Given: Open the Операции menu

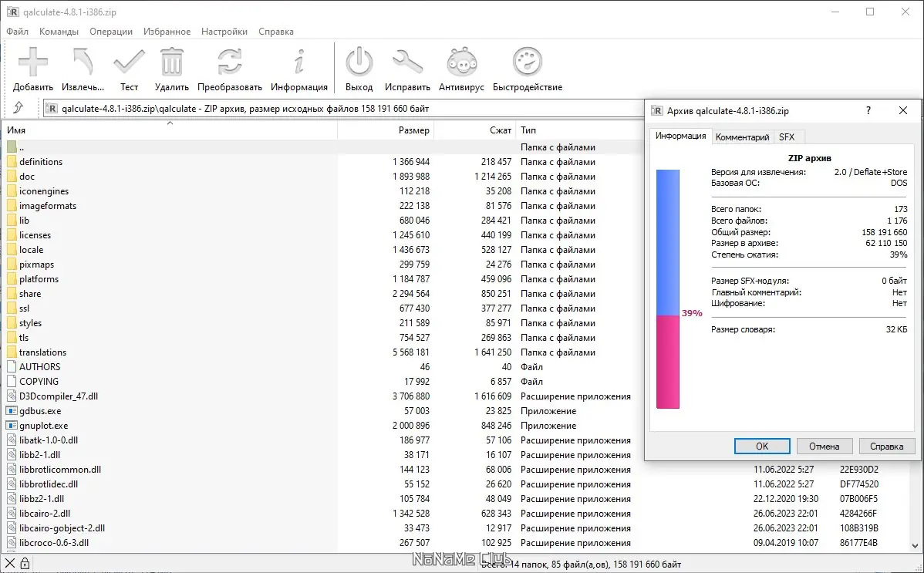Looking at the screenshot, I should click(x=111, y=32).
